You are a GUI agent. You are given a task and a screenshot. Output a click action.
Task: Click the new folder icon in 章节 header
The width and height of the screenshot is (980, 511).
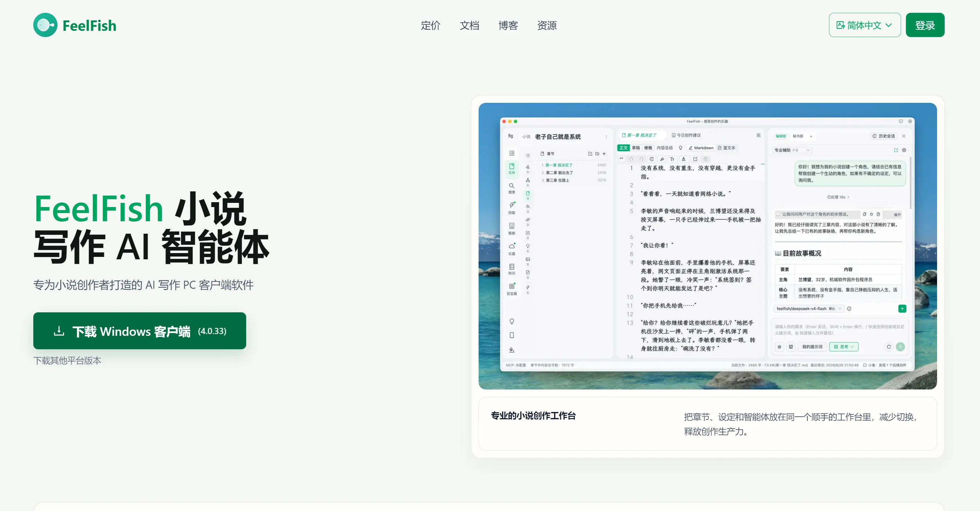(597, 154)
